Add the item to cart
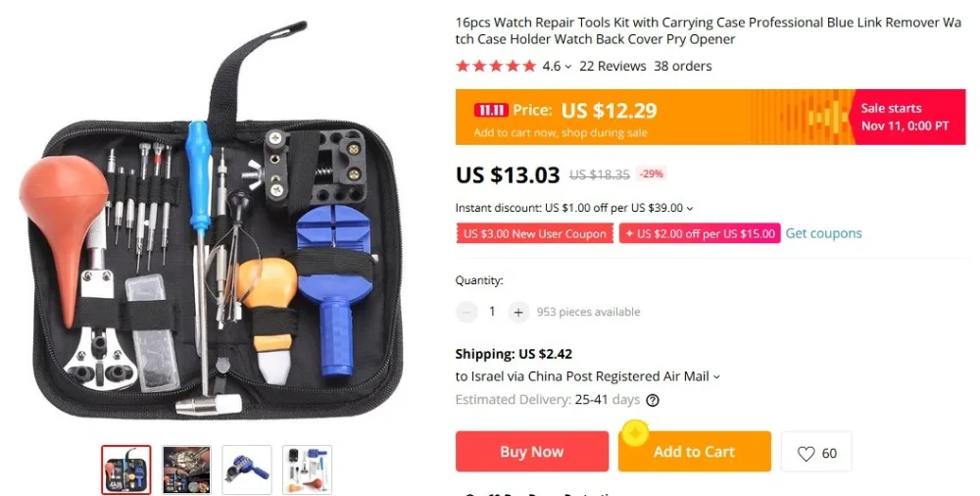Viewport: 980px width, 496px height. pos(695,452)
